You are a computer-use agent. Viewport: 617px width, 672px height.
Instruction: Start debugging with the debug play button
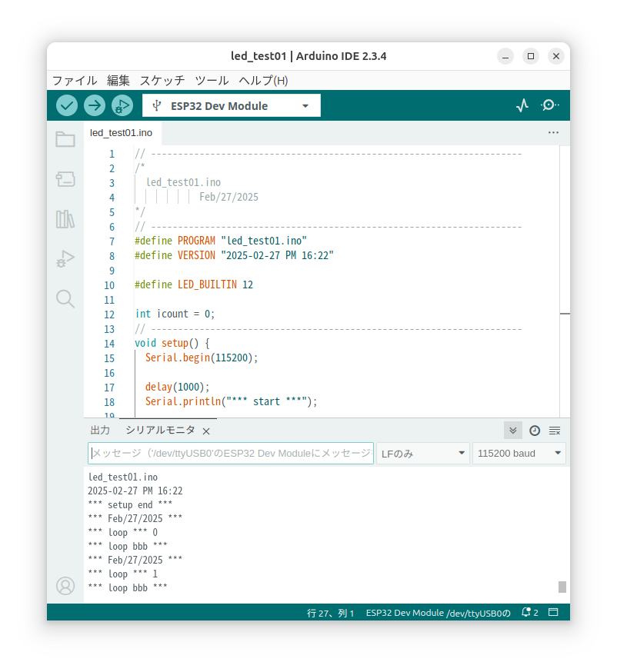point(122,105)
